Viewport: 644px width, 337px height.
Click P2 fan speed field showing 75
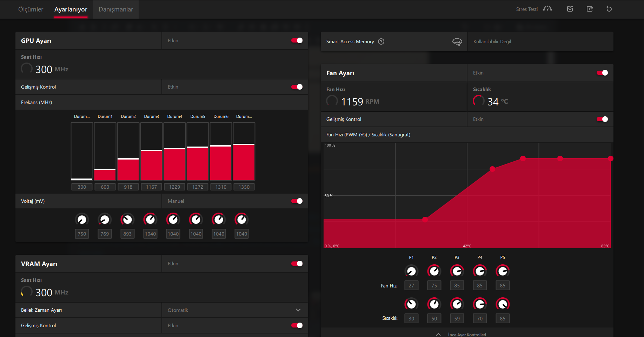(434, 285)
